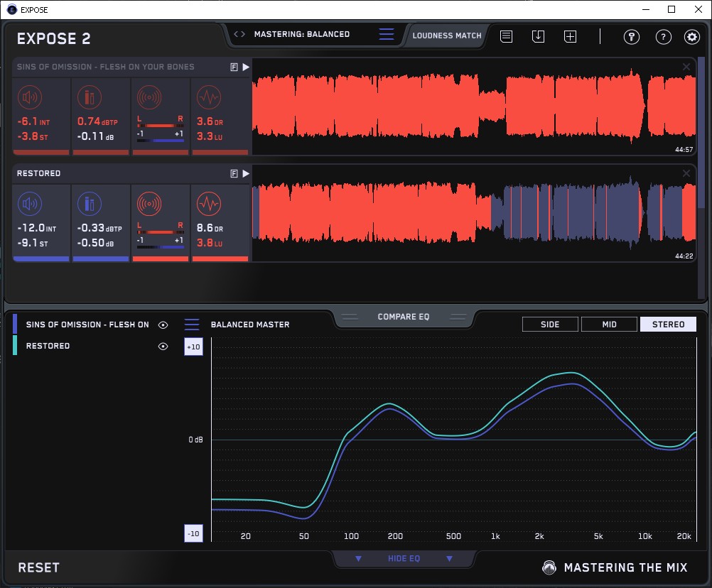The width and height of the screenshot is (712, 588).
Task: Click the blue color swatch for Sins of Omission
Action: click(15, 324)
